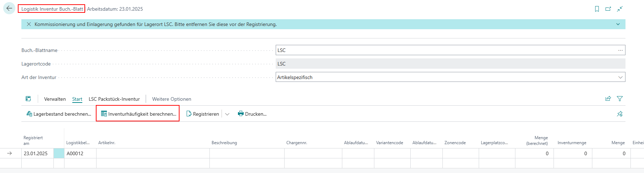Click the Drucken print action
644x173 pixels.
click(252, 114)
